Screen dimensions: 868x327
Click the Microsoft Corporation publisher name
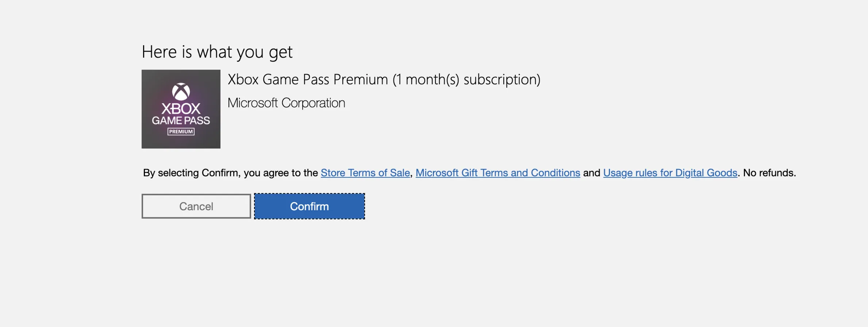287,103
